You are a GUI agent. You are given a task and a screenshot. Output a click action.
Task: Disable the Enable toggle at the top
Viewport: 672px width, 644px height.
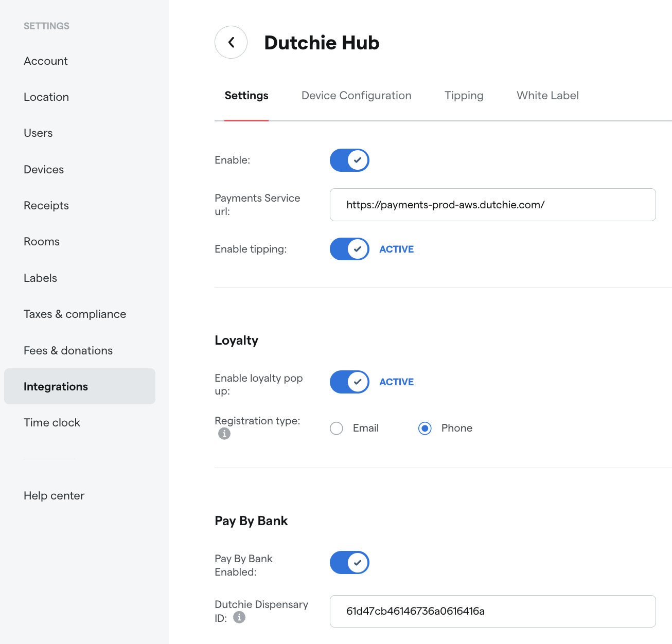pos(349,160)
